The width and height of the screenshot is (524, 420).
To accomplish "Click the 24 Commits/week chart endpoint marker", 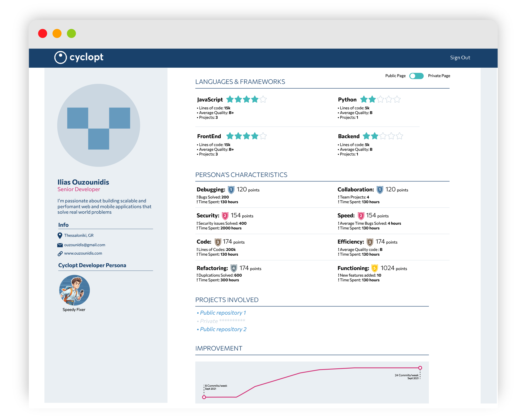I will 420,368.
